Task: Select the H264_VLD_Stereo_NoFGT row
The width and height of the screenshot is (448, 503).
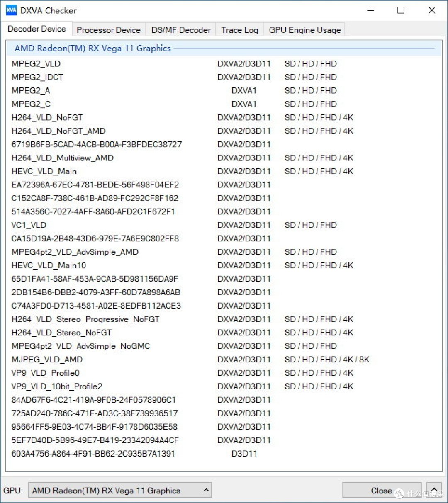Action: point(224,333)
